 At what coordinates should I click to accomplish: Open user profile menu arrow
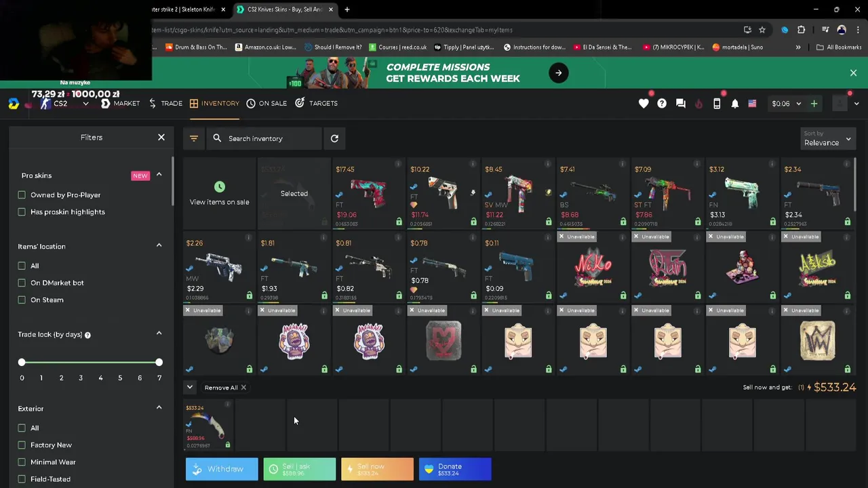click(x=856, y=104)
